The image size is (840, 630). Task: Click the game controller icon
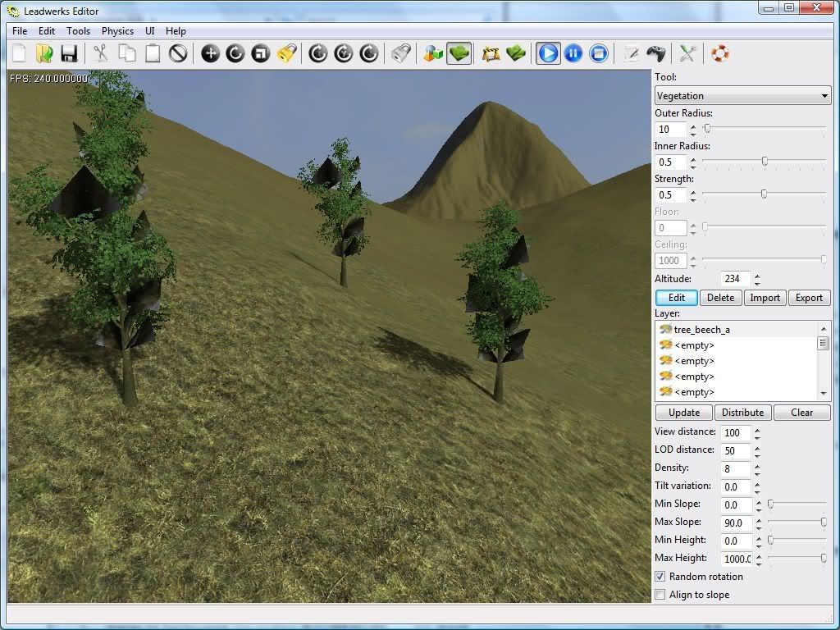point(656,53)
